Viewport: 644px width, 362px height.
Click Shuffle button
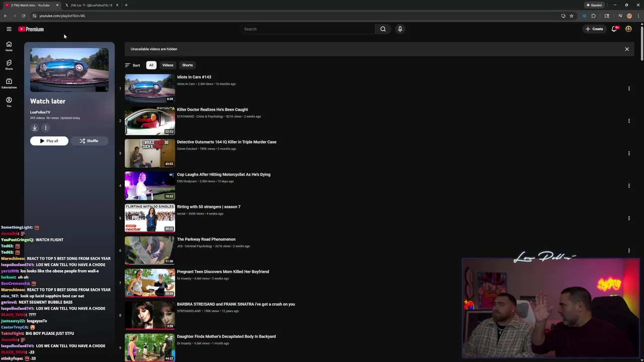click(89, 141)
